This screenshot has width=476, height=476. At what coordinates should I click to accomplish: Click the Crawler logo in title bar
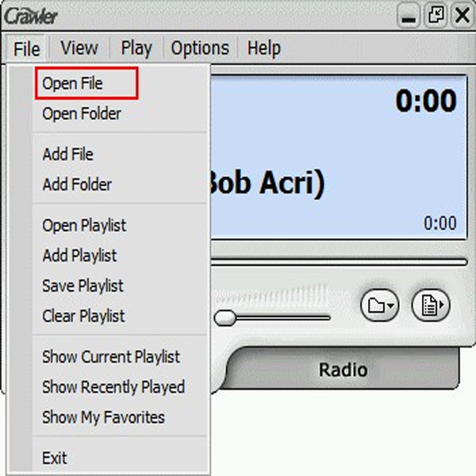31,16
